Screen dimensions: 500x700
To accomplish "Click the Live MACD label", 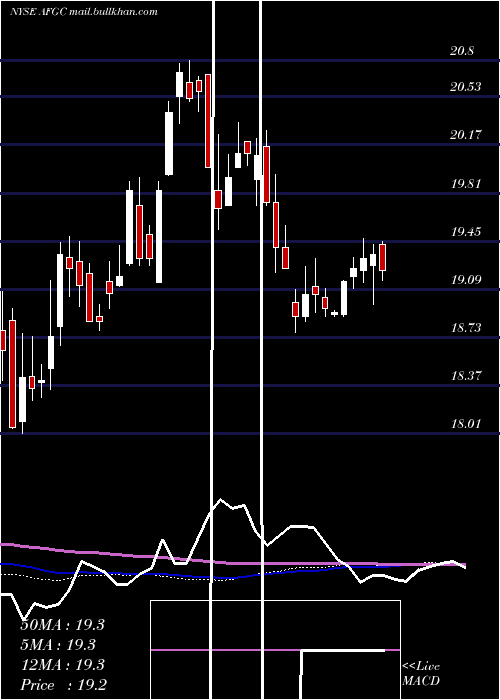I will point(421,673).
